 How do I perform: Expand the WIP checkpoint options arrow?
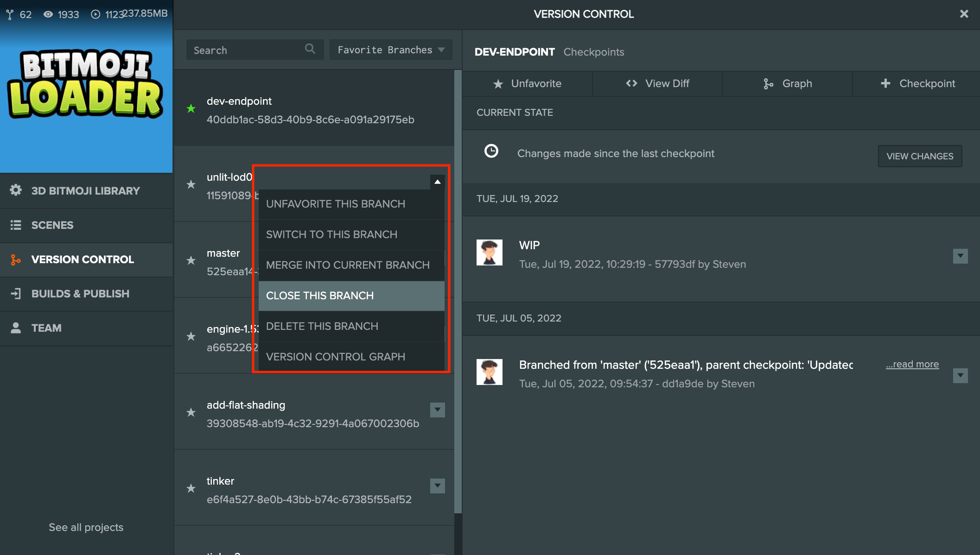point(960,256)
